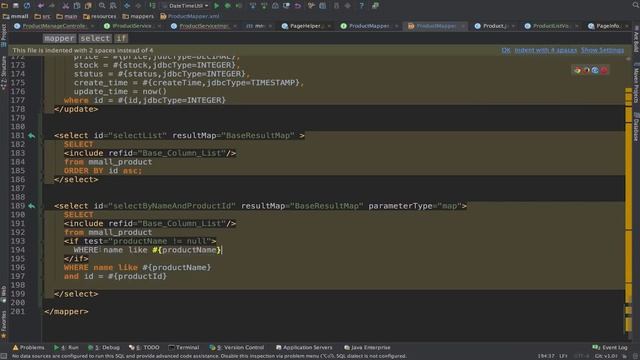Screen dimensions: 640x360
Task: Open the Event Log
Action: click(610, 347)
